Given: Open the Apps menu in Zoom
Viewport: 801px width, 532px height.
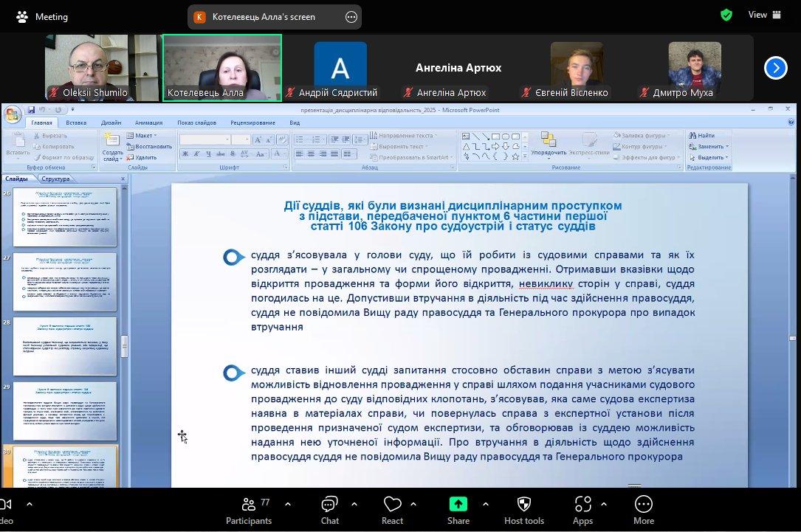Looking at the screenshot, I should point(583,510).
